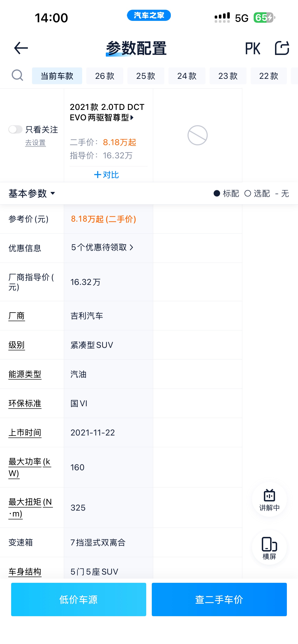Viewport: 298px width, 644px height.
Task: Toggle the 只看关注 switch
Action: tap(16, 130)
